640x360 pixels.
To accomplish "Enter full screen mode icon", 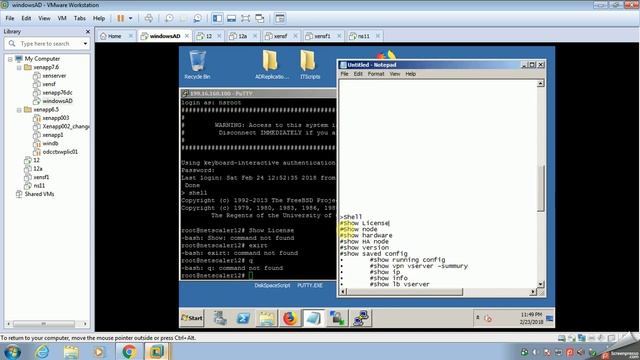I will click(x=245, y=18).
